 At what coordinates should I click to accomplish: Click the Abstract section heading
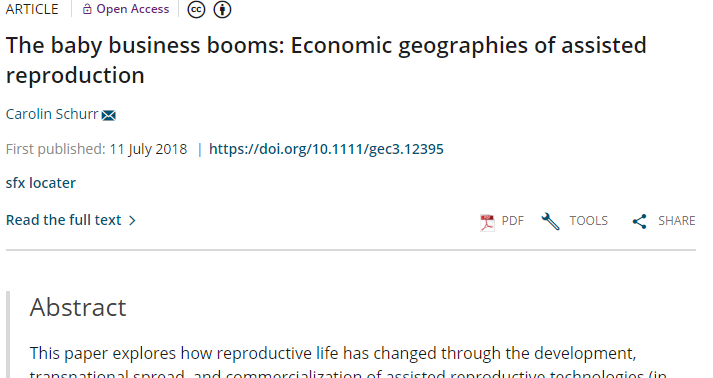pyautogui.click(x=78, y=307)
